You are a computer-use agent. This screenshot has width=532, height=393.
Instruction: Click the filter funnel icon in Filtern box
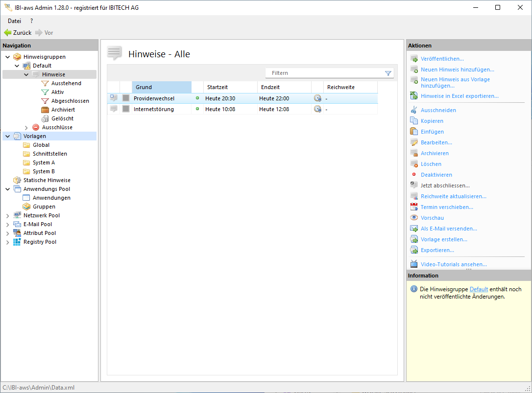tap(388, 73)
